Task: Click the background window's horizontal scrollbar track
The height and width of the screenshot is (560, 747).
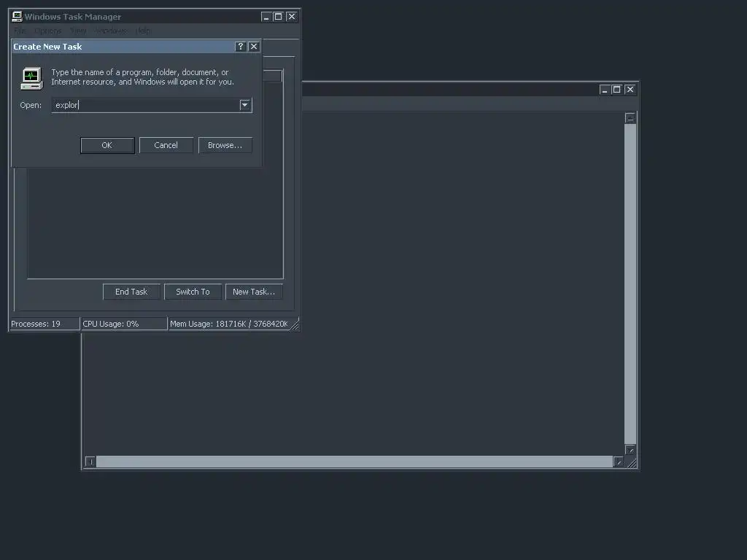Action: coord(355,462)
